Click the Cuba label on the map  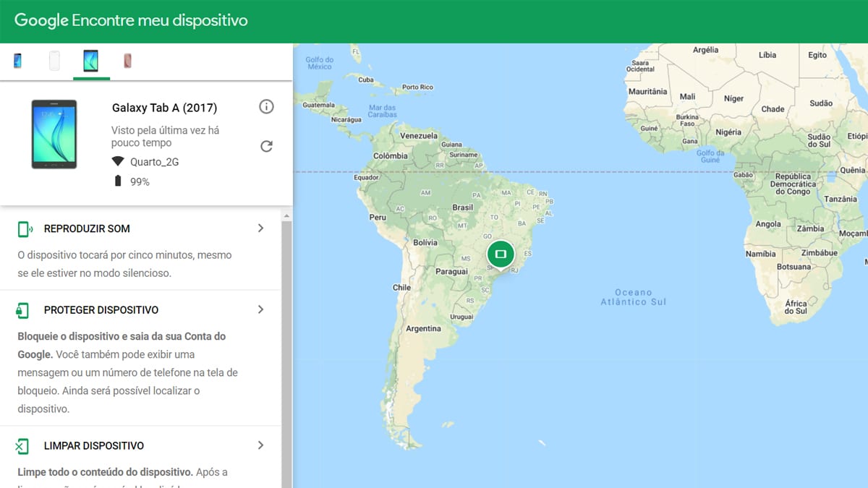366,80
